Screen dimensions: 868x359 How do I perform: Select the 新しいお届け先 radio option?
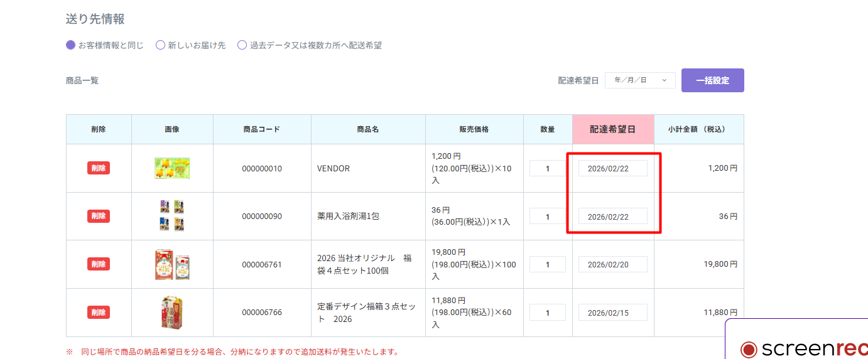click(161, 45)
